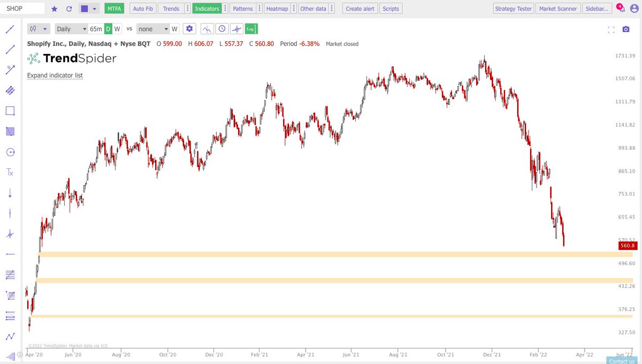
Task: Click the SHOP symbol input field
Action: point(23,9)
